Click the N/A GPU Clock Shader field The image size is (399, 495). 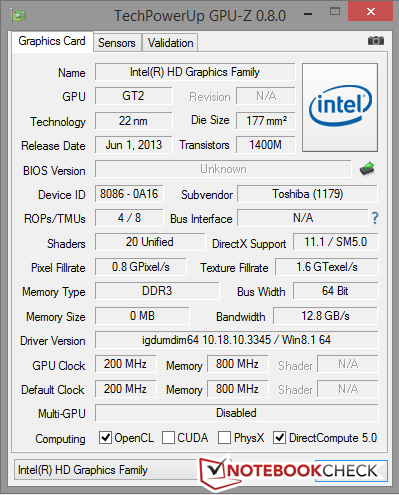point(348,364)
